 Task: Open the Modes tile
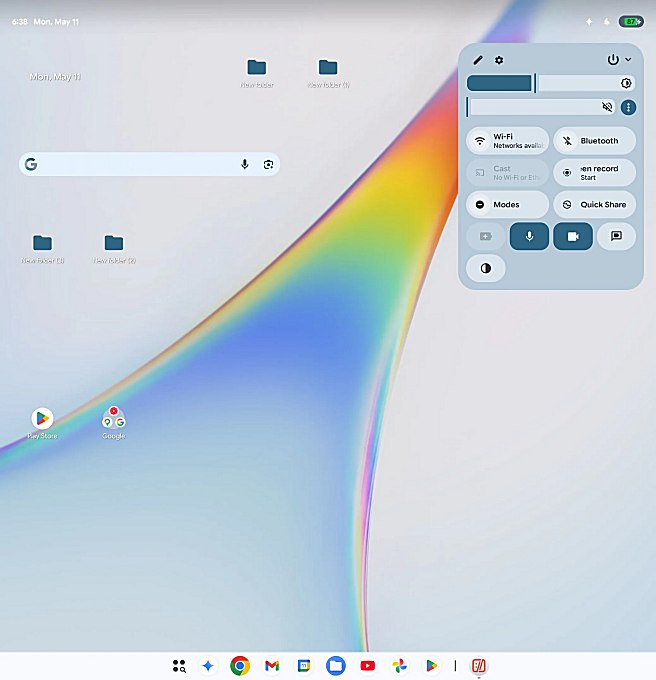(x=507, y=204)
